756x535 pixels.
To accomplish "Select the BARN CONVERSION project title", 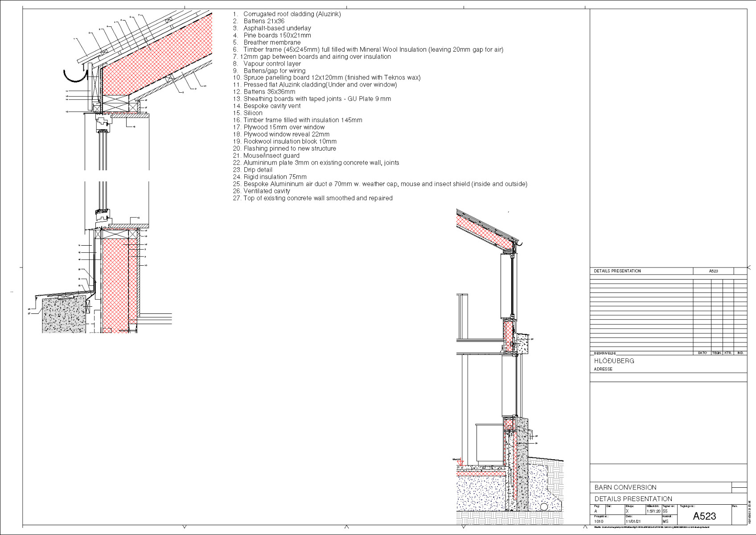I will pos(625,487).
